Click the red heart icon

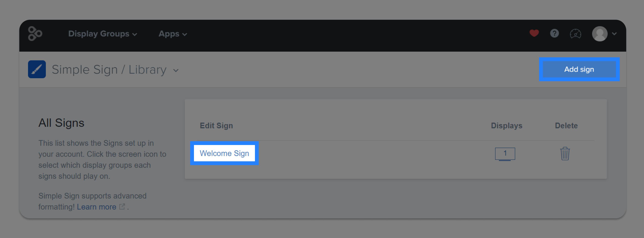(534, 33)
